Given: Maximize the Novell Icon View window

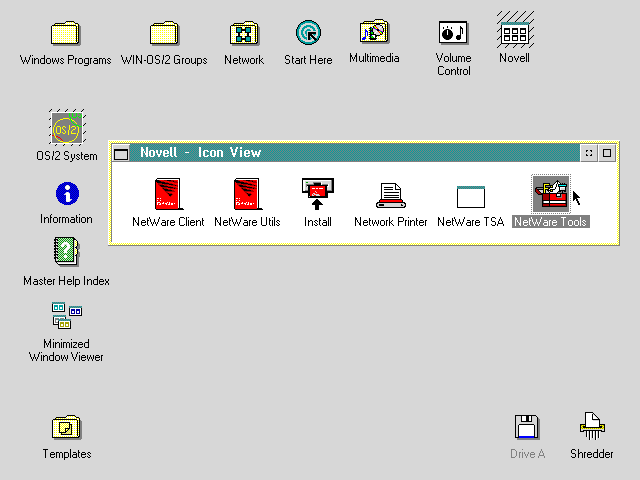Looking at the screenshot, I should [x=607, y=153].
